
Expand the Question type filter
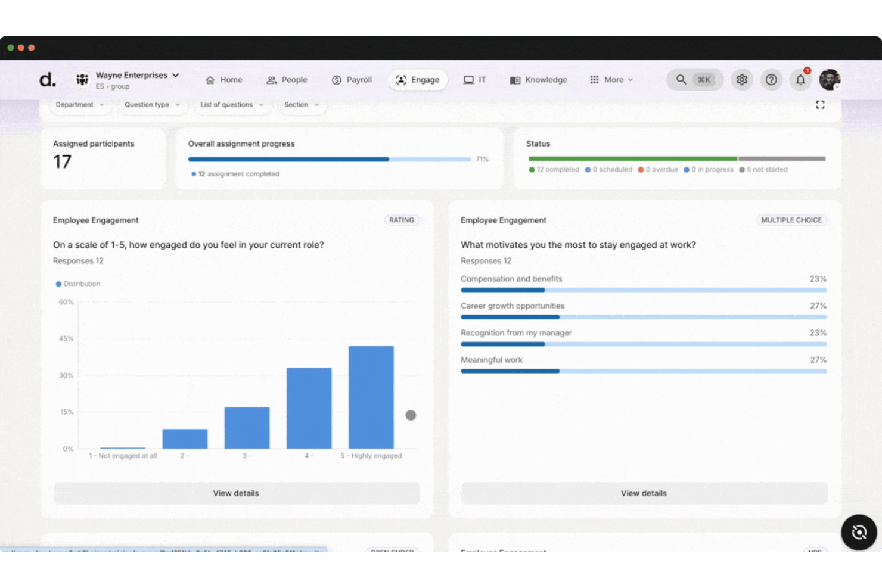(152, 105)
